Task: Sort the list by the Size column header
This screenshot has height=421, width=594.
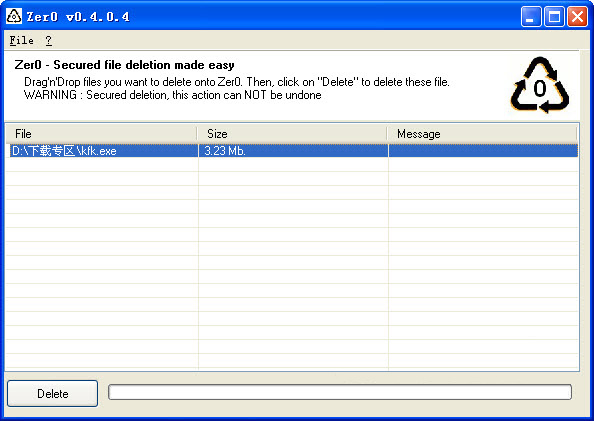Action: click(x=292, y=134)
